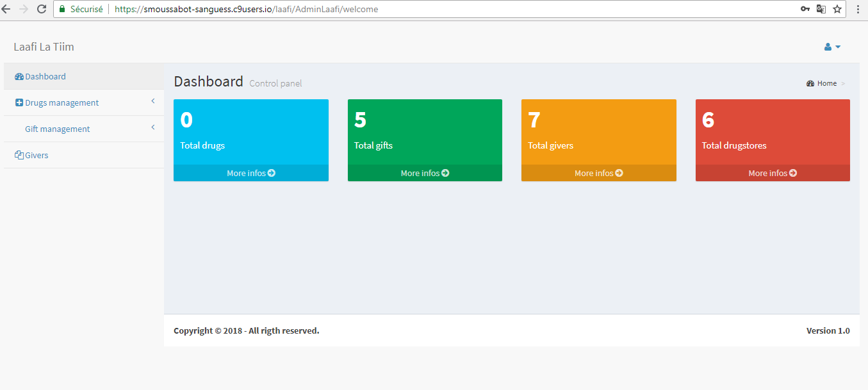Click the Sécurisé label in address bar
868x390 pixels.
[86, 9]
